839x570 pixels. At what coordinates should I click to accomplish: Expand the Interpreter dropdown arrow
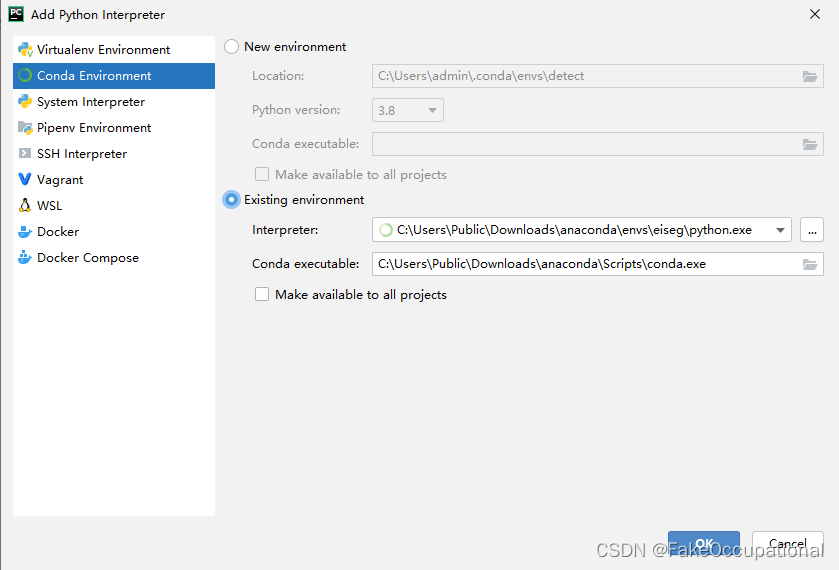click(x=780, y=230)
